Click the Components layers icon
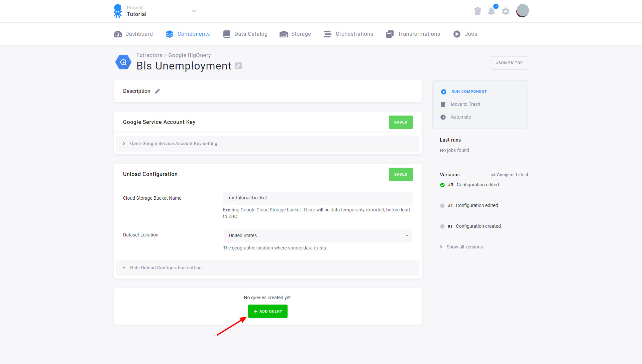 pos(170,34)
